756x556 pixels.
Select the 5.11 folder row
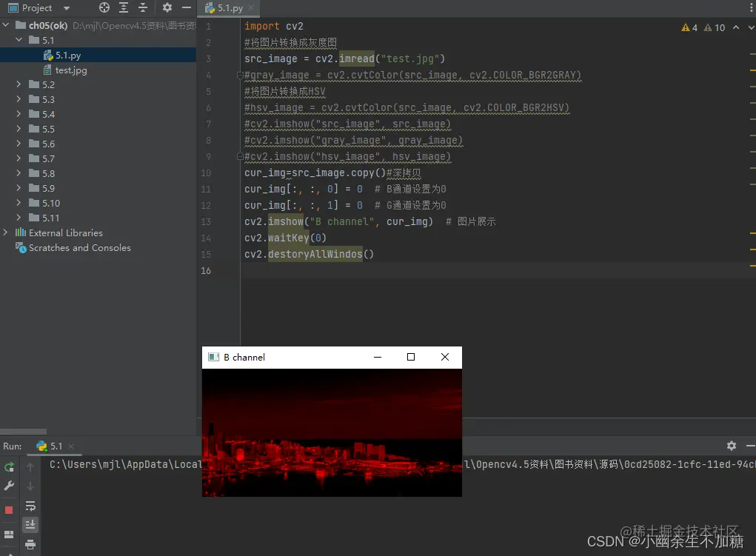point(98,218)
